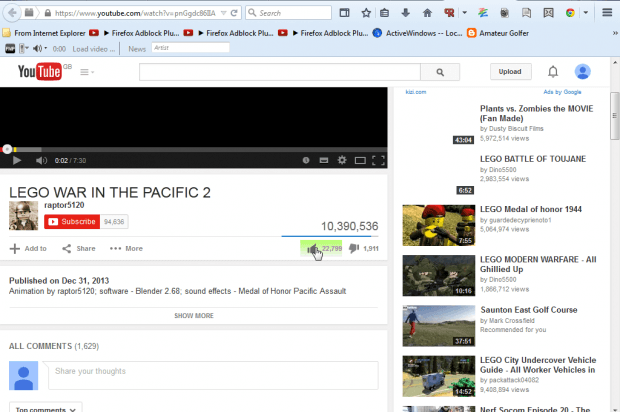Viewport: 620px width, 412px height.
Task: Open the sidebar panel toolbar icon
Action: pyautogui.click(x=344, y=13)
